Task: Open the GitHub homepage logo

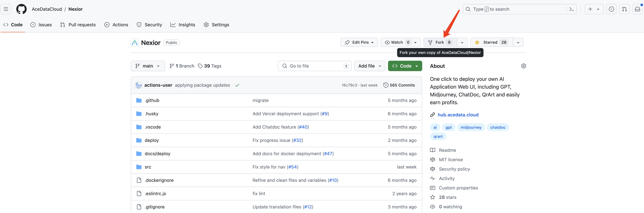Action: pyautogui.click(x=21, y=9)
